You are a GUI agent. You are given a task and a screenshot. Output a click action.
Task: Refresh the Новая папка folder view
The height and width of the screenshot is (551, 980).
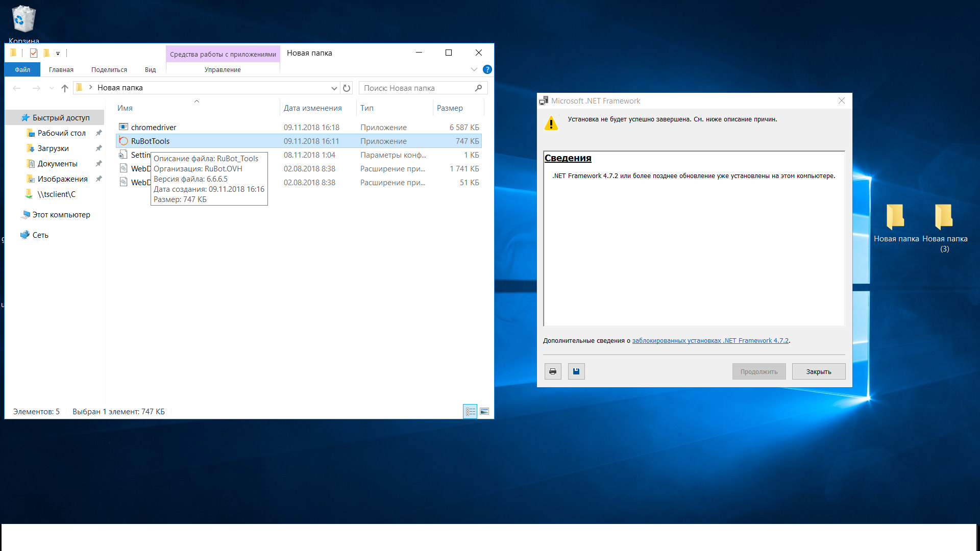(347, 88)
